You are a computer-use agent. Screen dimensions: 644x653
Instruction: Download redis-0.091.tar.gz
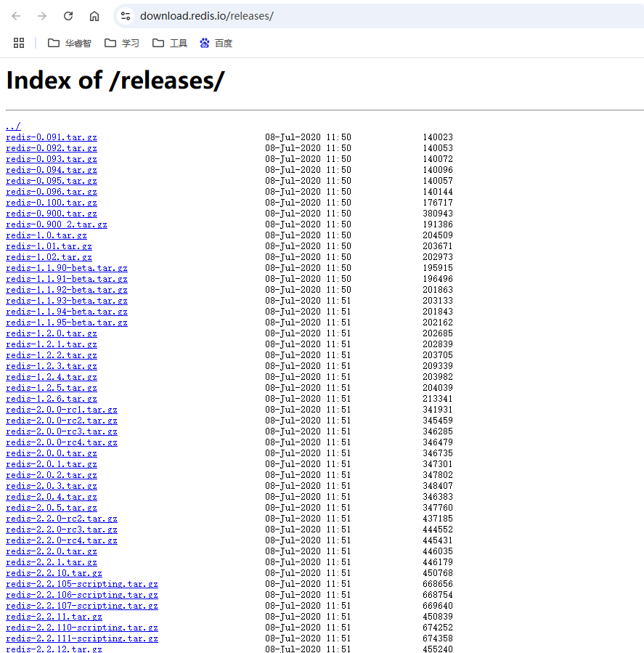click(52, 137)
